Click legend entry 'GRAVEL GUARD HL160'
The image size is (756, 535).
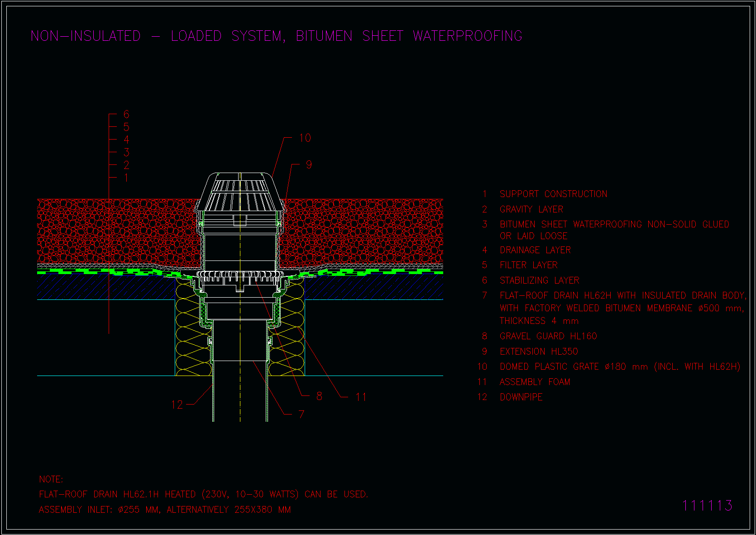click(548, 336)
